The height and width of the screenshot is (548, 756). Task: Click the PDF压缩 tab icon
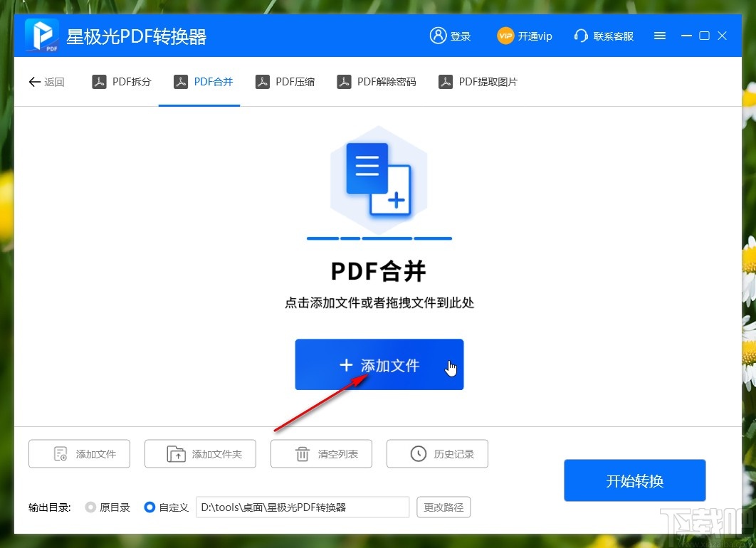point(262,82)
